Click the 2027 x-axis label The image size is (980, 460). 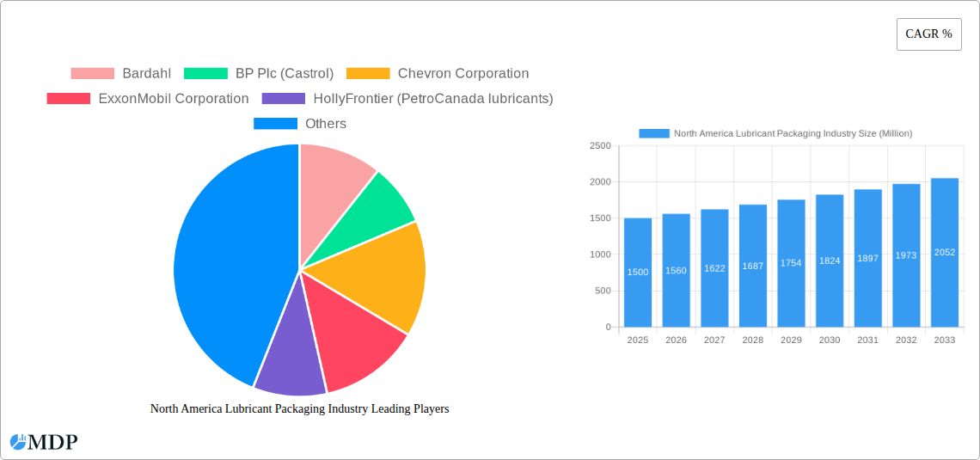click(714, 340)
